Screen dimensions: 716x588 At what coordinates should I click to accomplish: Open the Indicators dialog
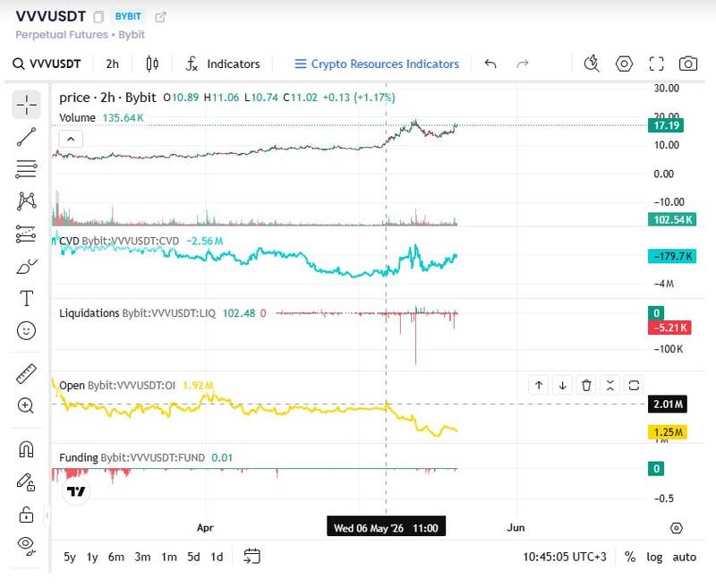click(223, 64)
